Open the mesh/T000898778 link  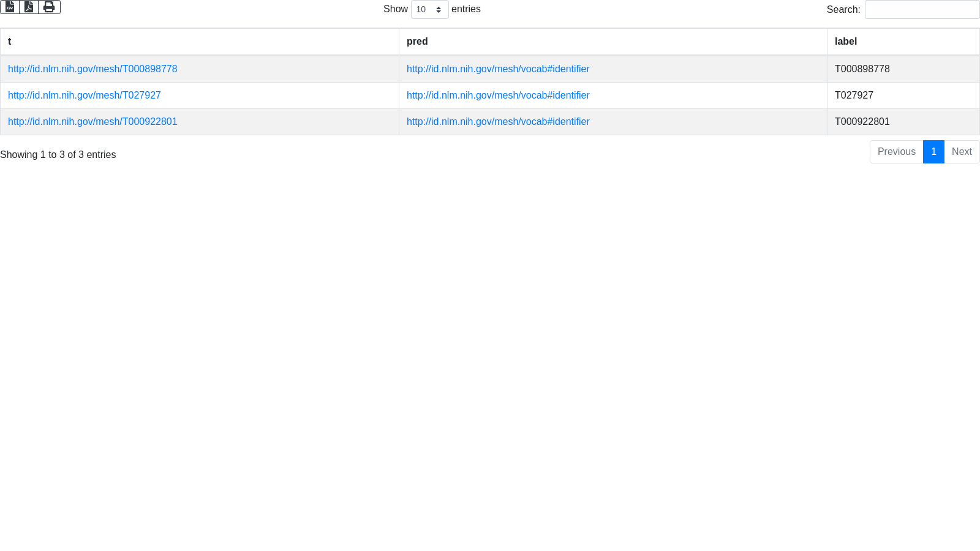point(92,69)
